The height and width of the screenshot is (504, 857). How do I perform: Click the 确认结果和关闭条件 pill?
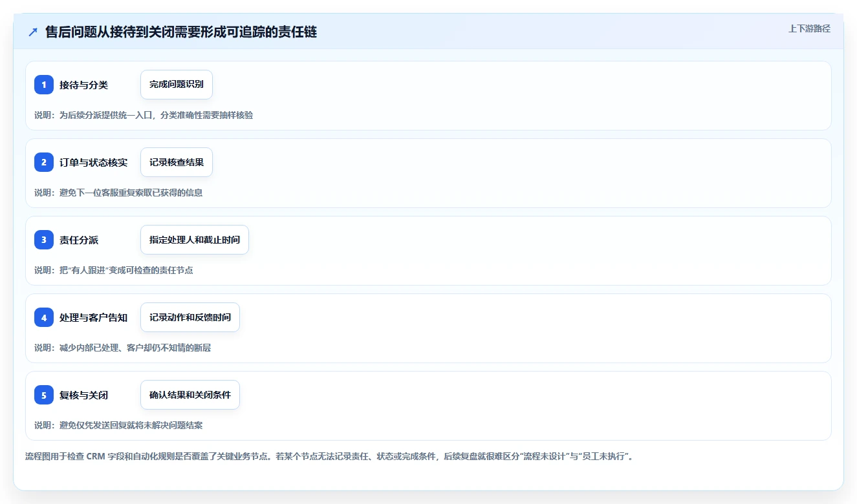point(190,395)
